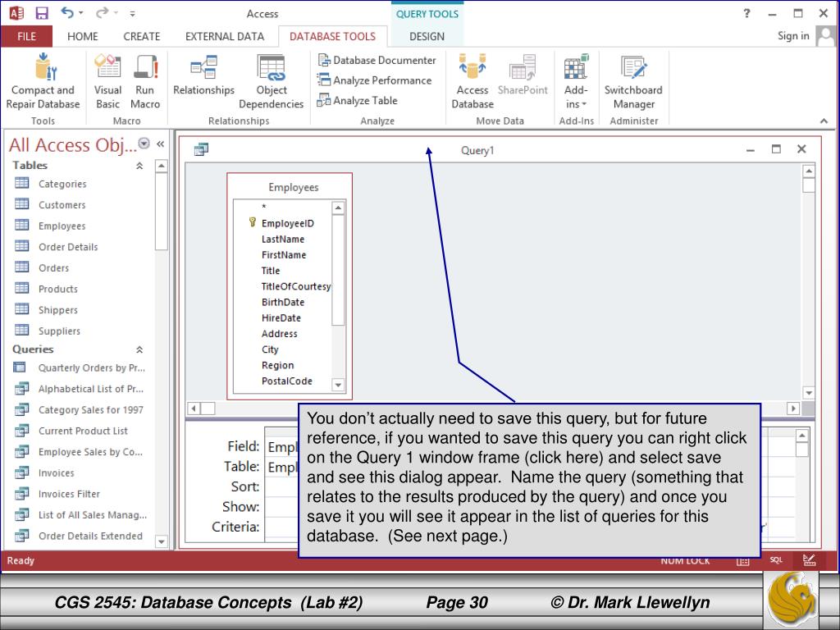The height and width of the screenshot is (630, 840).
Task: Click the Employees field list scroll up arrow
Action: pyautogui.click(x=338, y=208)
